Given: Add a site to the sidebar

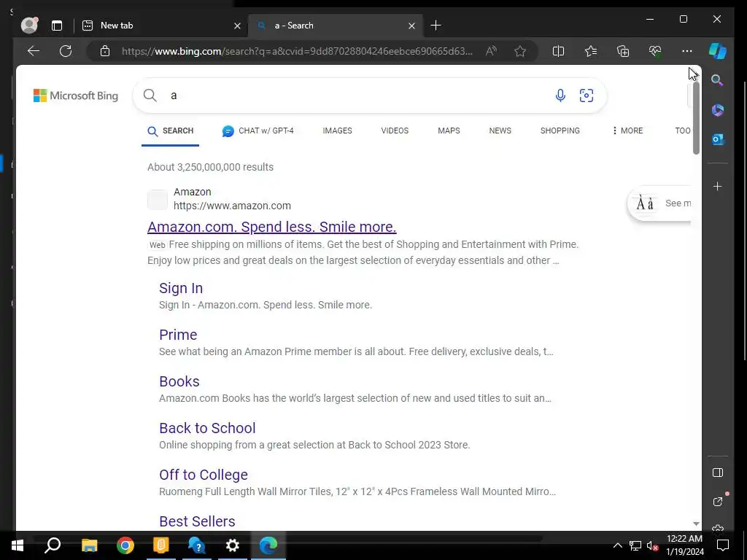Looking at the screenshot, I should tap(718, 186).
